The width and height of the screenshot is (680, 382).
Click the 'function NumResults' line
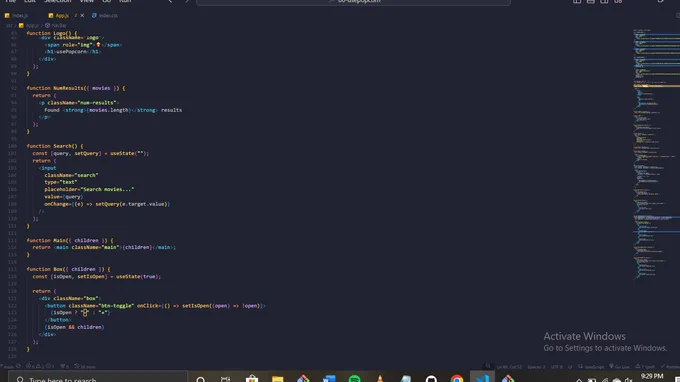[76, 88]
